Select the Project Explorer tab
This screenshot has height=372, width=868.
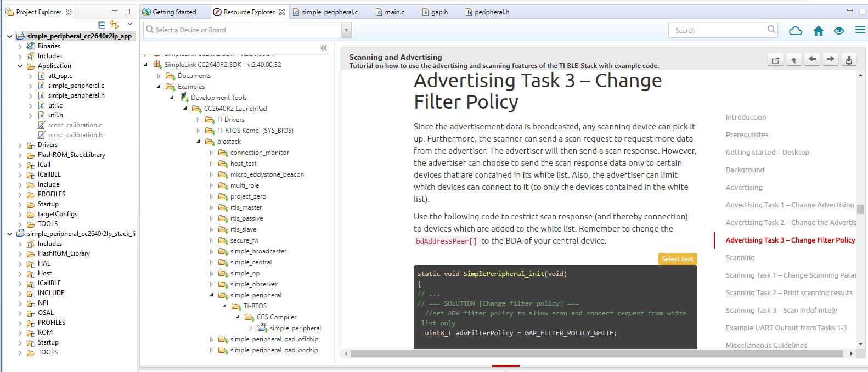click(38, 12)
